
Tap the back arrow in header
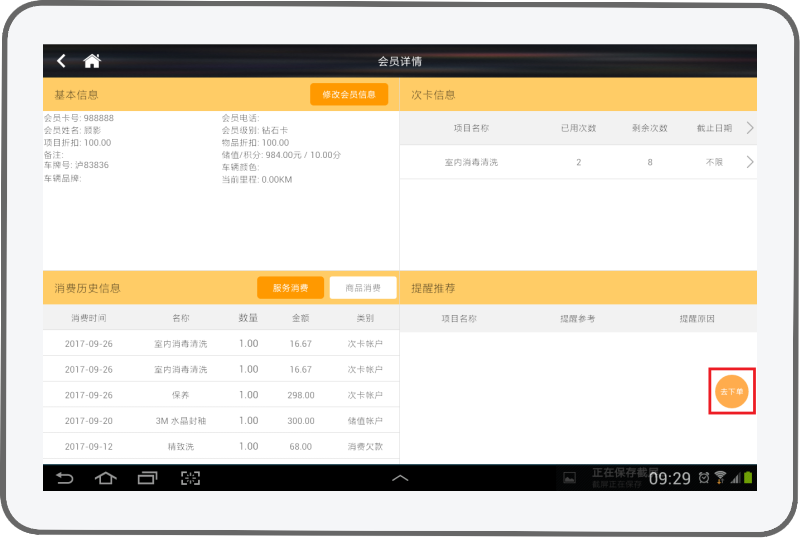click(62, 61)
